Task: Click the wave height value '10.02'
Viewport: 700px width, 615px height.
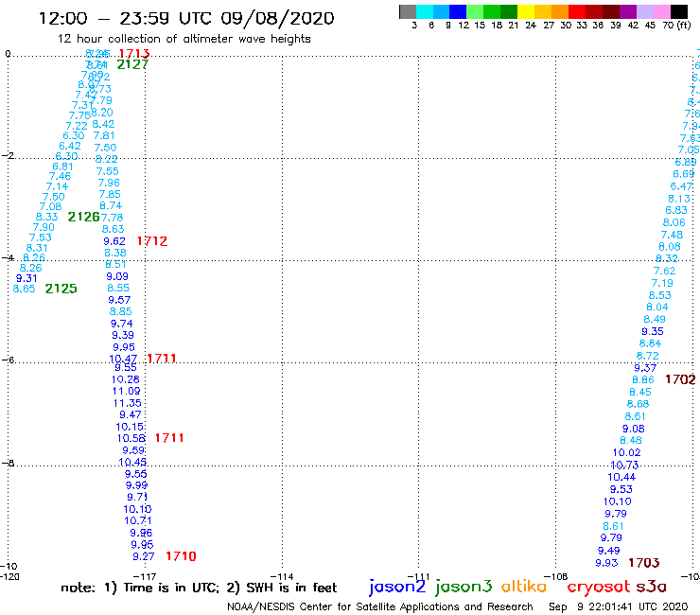Action: pyautogui.click(x=627, y=453)
